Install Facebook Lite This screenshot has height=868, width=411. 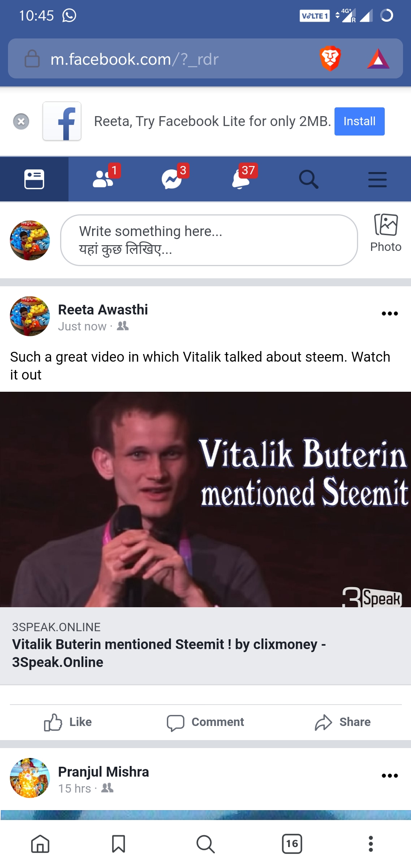pyautogui.click(x=359, y=121)
